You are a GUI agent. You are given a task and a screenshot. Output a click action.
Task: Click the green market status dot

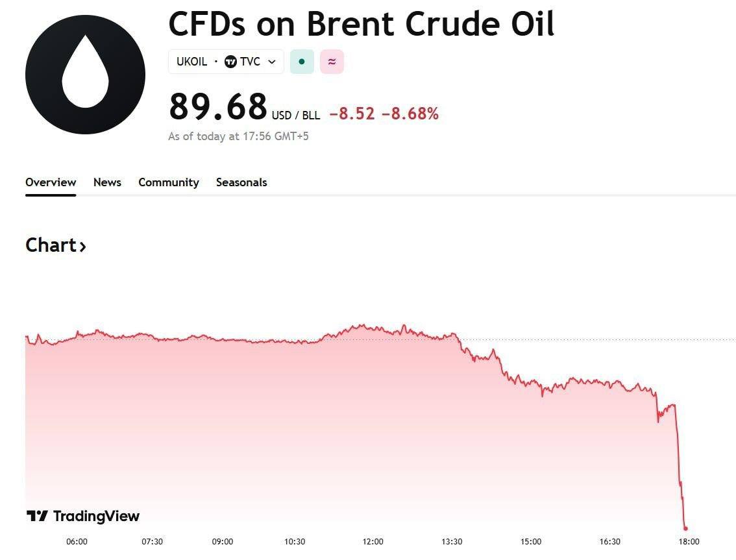click(302, 62)
